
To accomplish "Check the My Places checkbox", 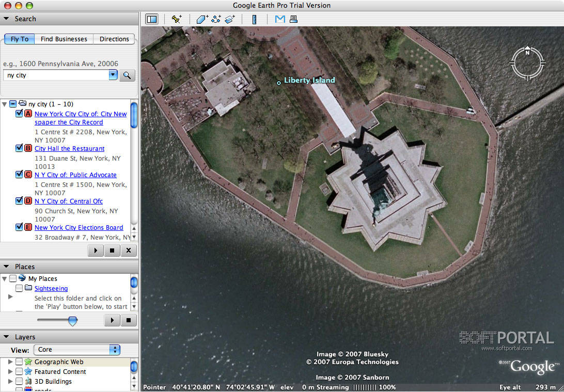I will (x=13, y=278).
